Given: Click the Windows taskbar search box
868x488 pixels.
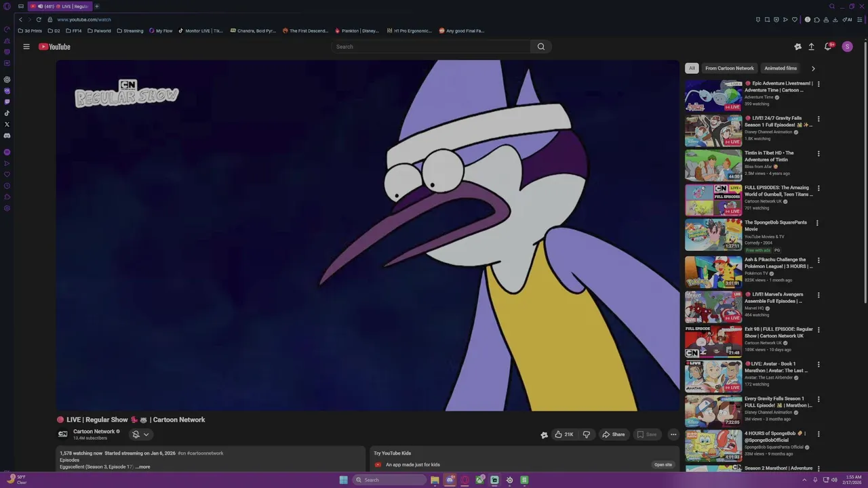Looking at the screenshot, I should pos(389,480).
